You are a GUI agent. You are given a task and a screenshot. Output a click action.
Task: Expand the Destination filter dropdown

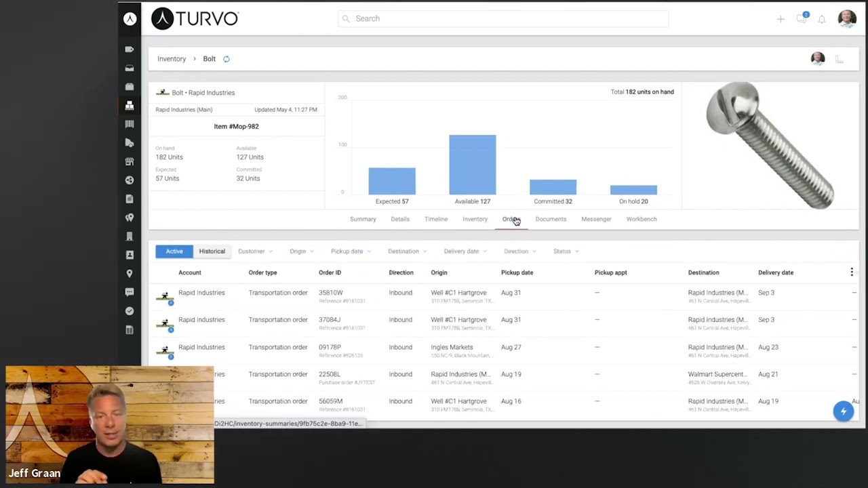tap(408, 251)
